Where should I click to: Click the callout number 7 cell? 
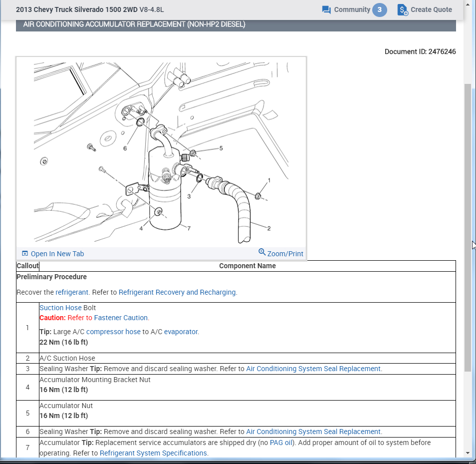27,448
